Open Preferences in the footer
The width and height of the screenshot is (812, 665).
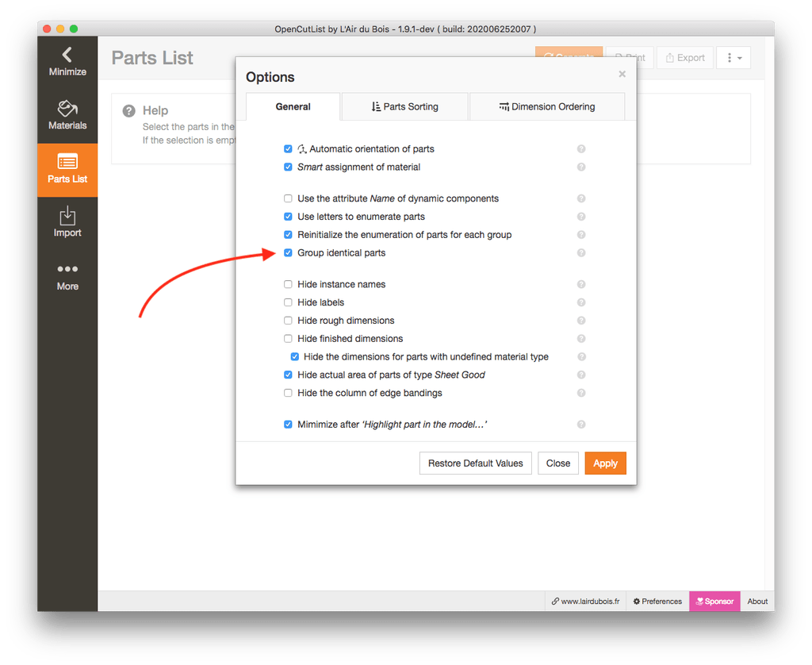(657, 602)
